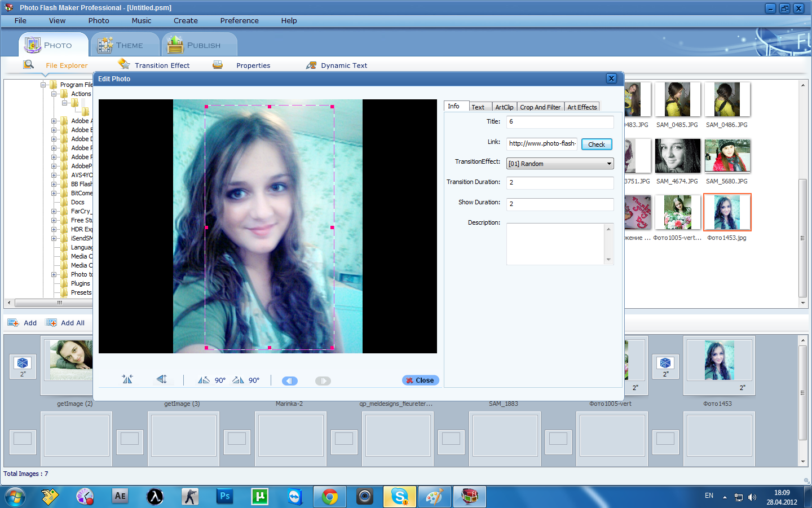812x508 pixels.
Task: Click the Description text area
Action: (x=555, y=244)
